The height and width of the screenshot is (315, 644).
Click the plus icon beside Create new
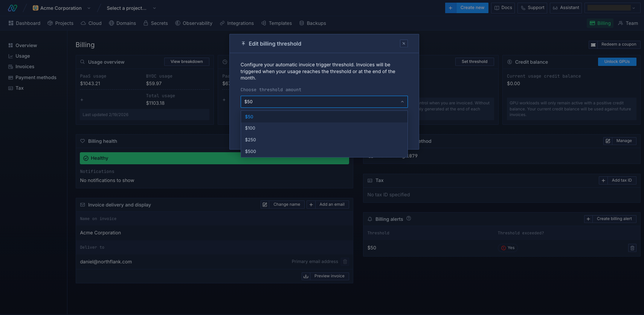pos(450,8)
